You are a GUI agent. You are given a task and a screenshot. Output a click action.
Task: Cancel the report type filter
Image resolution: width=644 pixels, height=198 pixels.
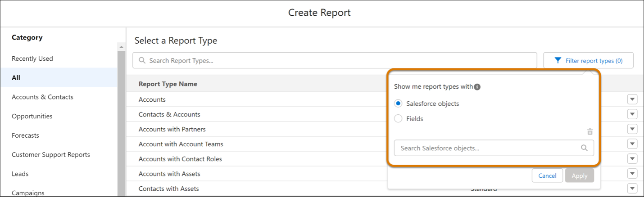pyautogui.click(x=547, y=175)
